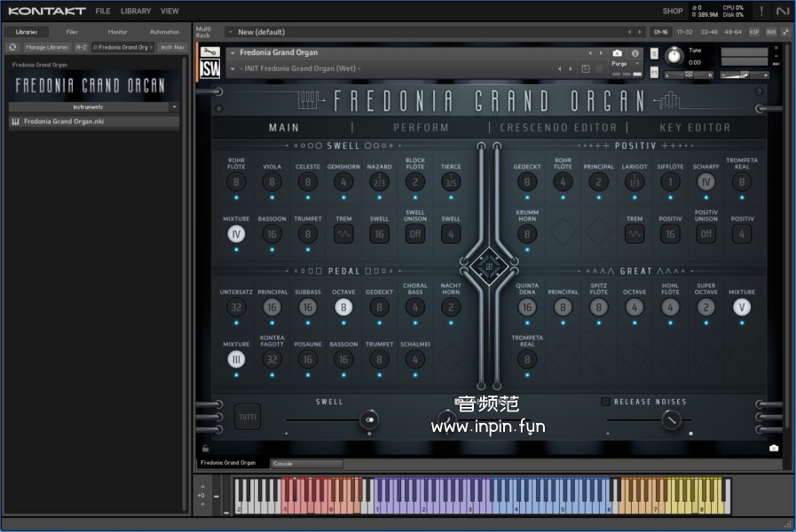Toggle the Swell Mixture IV stop
Viewport: 796px width, 532px height.
point(236,234)
